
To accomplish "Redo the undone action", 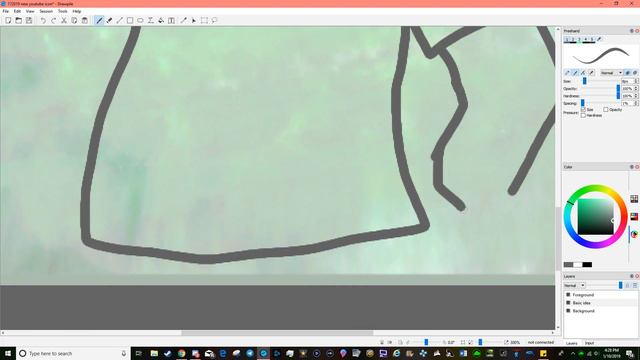I will click(x=53, y=20).
